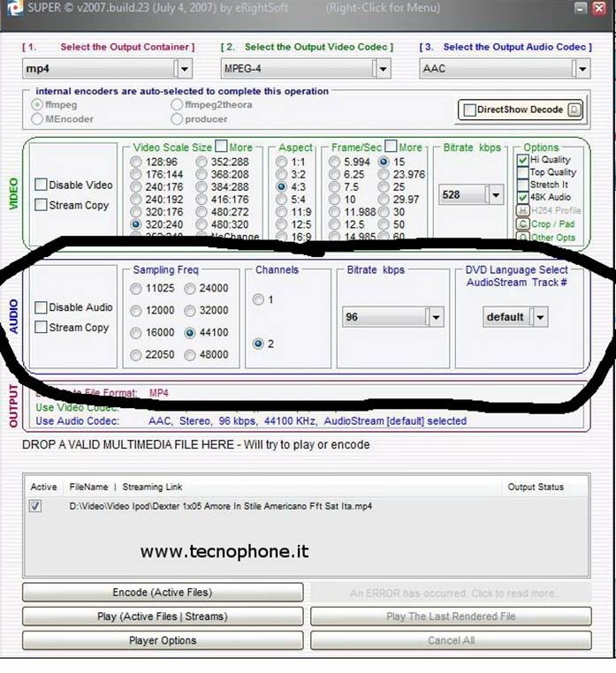Open the mp4 output container dropdown
This screenshot has height=673, width=616.
(x=183, y=68)
